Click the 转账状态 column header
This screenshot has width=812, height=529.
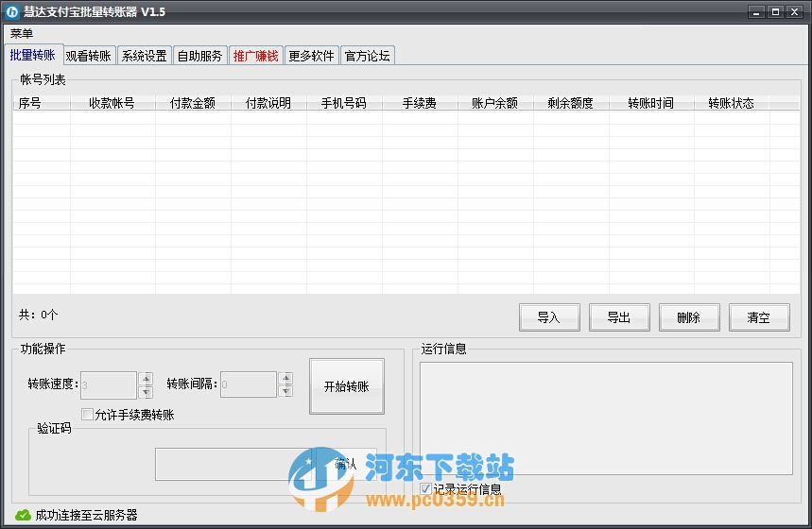point(732,103)
